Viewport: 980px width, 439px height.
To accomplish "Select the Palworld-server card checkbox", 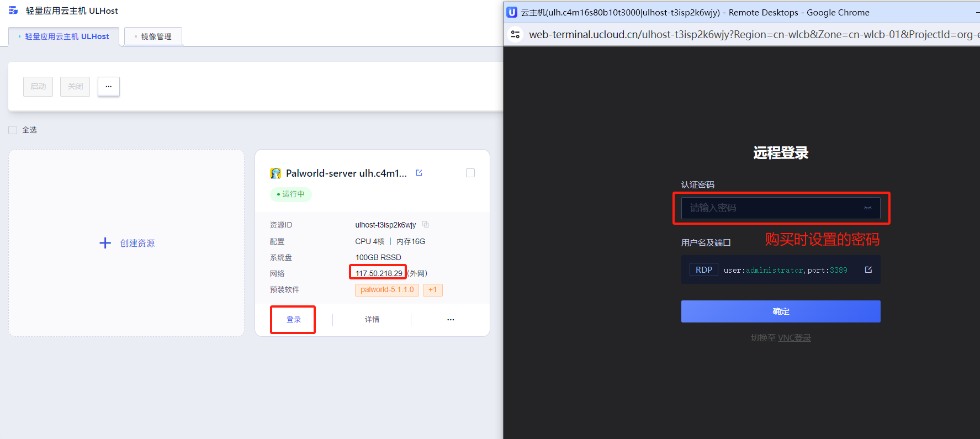I will pos(470,173).
